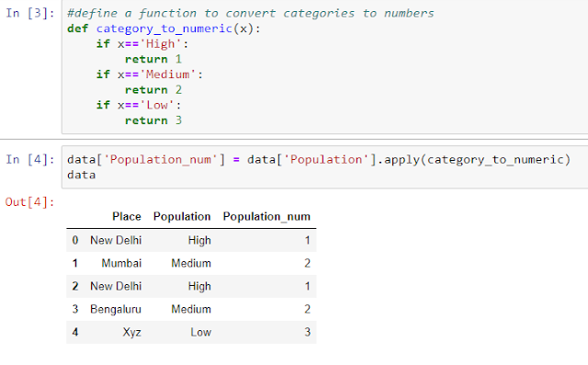Click the comment line about converting categories

tap(251, 14)
